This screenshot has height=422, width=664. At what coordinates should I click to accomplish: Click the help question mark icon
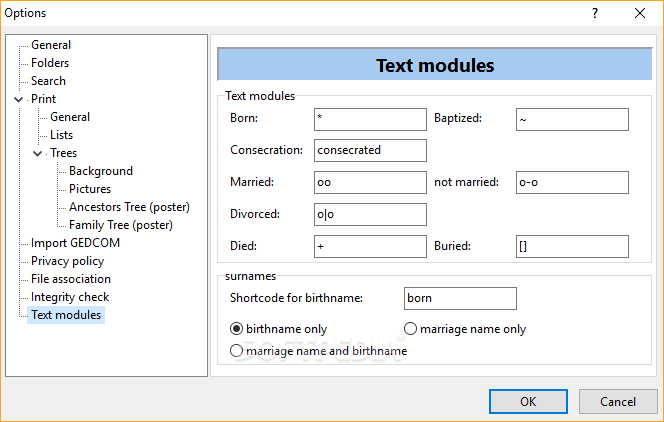pos(595,13)
